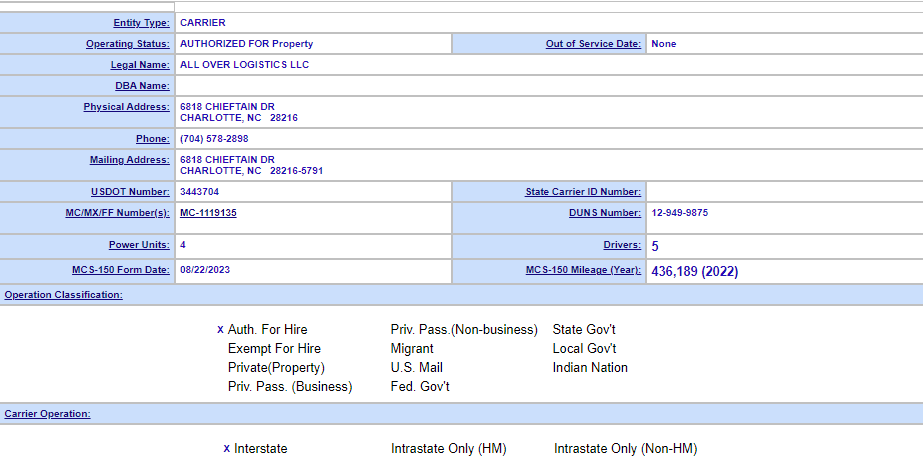Open the State Carrier ID Number link

583,192
